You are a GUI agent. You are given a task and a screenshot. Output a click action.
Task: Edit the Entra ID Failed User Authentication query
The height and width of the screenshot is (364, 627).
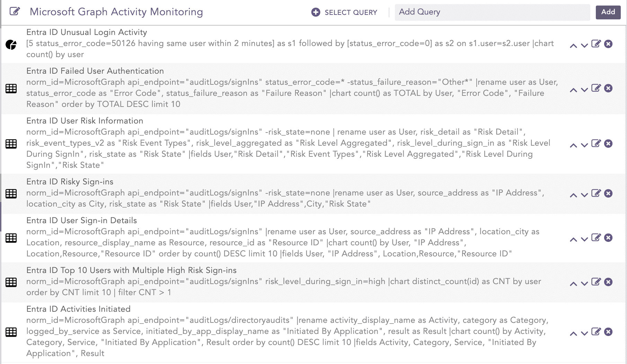pyautogui.click(x=596, y=88)
